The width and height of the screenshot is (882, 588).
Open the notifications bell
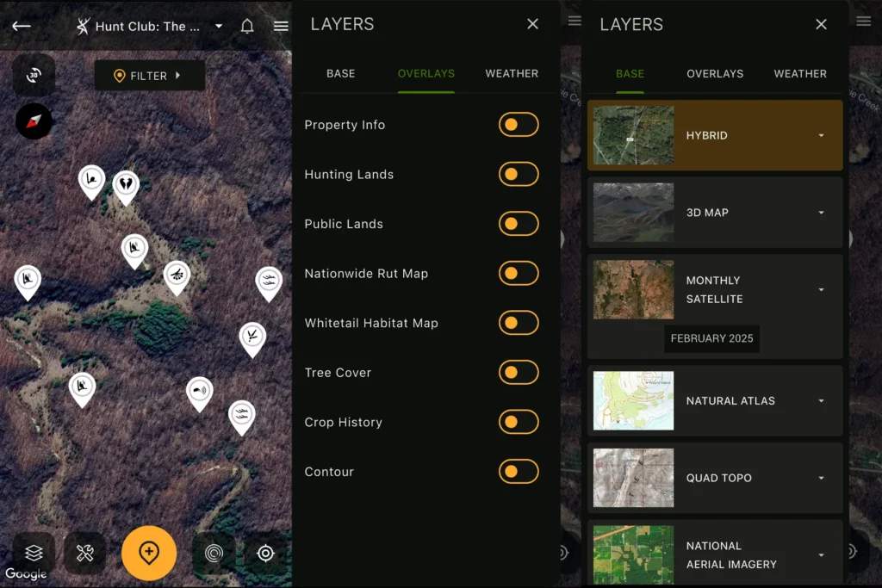click(247, 26)
